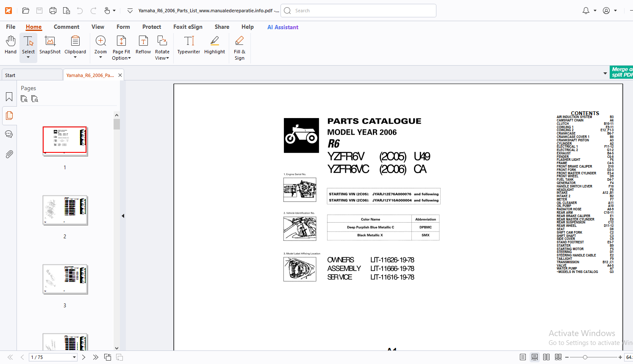
Task: Click the Search field in title bar
Action: 358,11
